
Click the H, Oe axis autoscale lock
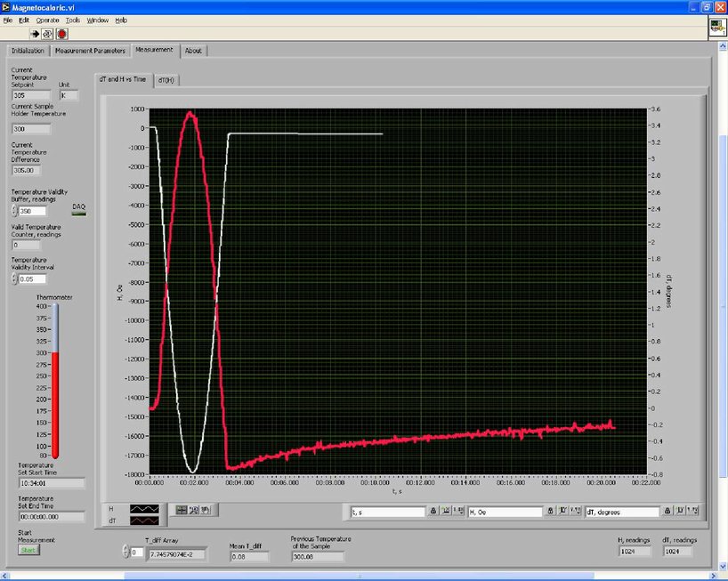[x=550, y=512]
